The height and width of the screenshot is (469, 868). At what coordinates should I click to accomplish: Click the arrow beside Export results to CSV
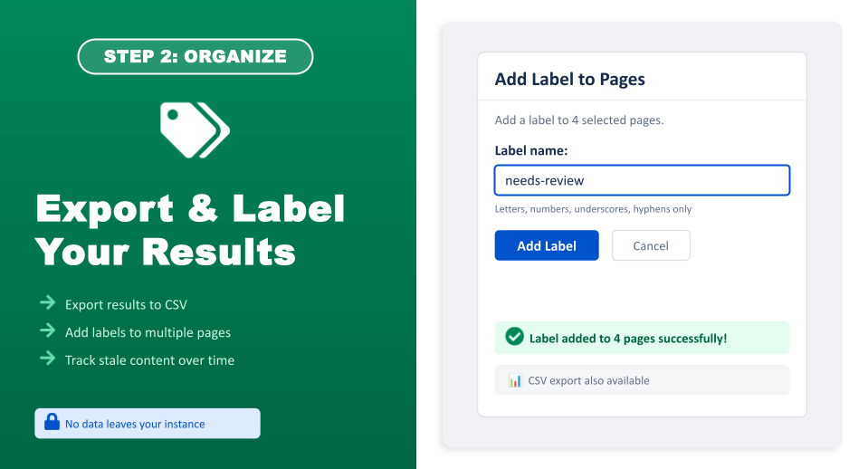[x=48, y=303]
